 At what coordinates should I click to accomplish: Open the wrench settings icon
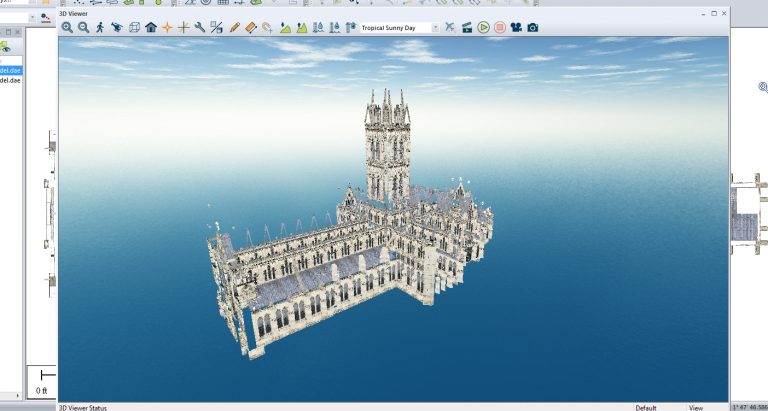(200, 27)
